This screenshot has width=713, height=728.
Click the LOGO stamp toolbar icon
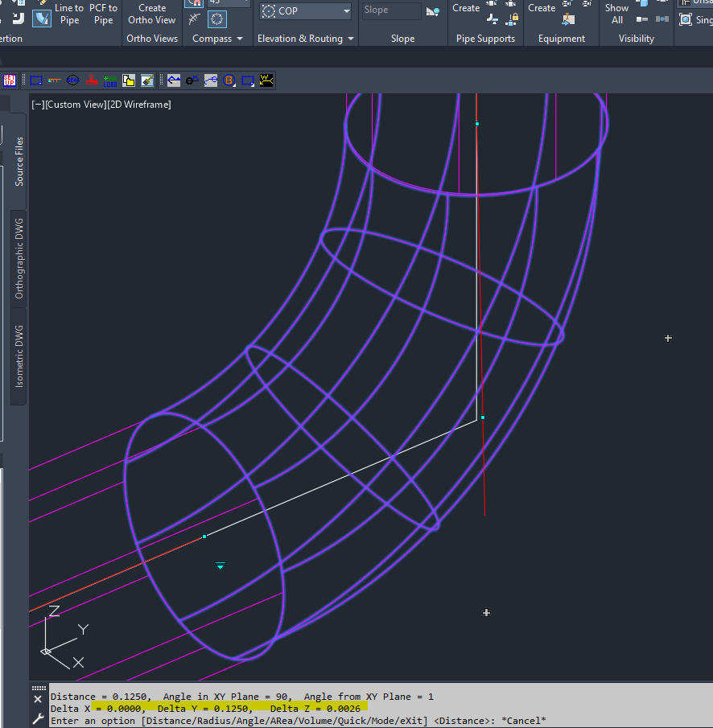pyautogui.click(x=110, y=80)
